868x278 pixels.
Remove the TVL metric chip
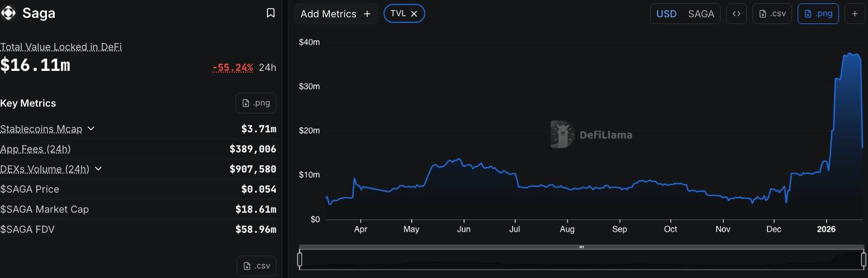click(x=414, y=14)
